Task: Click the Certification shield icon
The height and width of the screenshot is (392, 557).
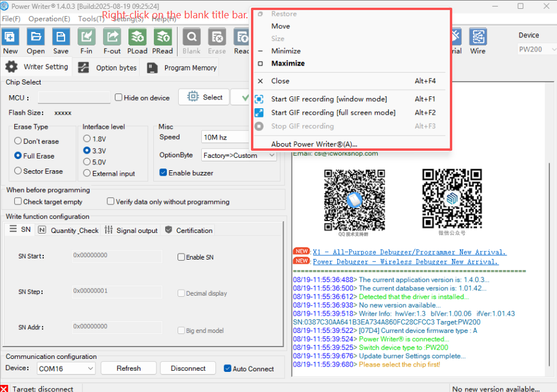Action: pyautogui.click(x=169, y=229)
